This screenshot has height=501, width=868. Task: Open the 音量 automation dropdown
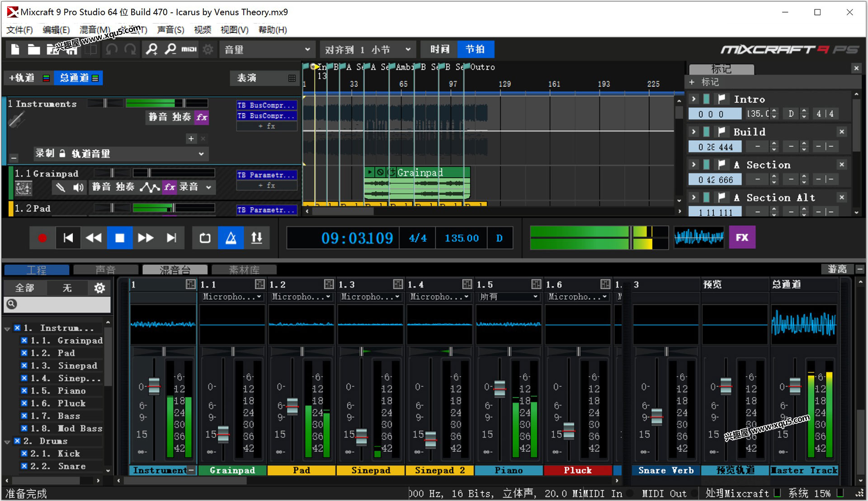267,49
